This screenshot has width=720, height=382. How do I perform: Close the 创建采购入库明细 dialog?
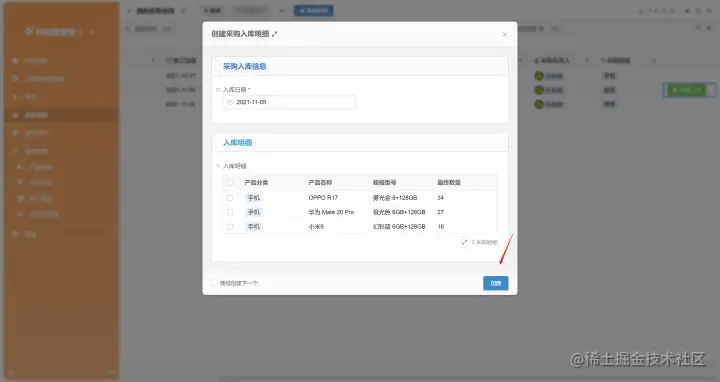coord(505,34)
